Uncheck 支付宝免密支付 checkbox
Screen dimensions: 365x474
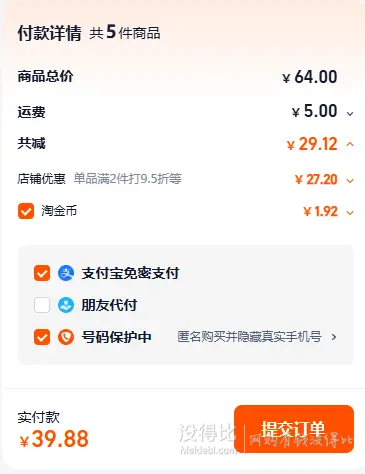coord(42,273)
